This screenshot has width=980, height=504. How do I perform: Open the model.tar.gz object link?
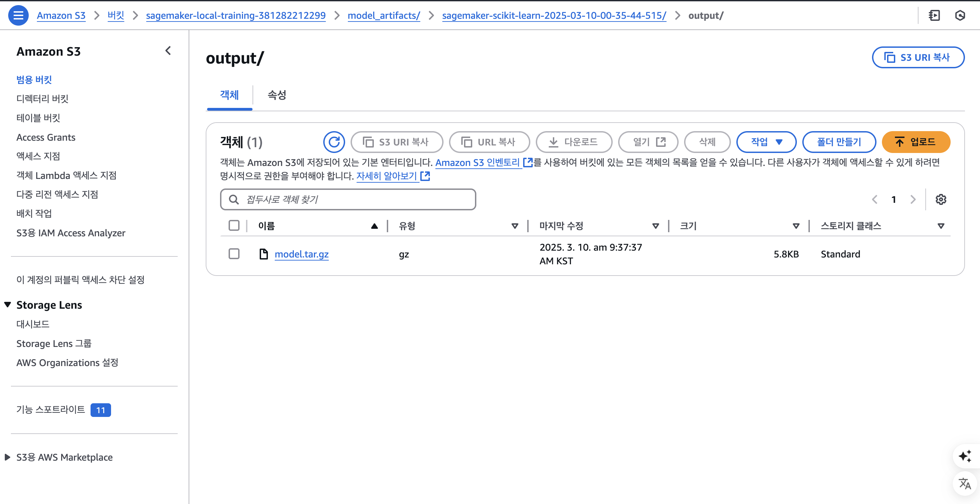(301, 254)
